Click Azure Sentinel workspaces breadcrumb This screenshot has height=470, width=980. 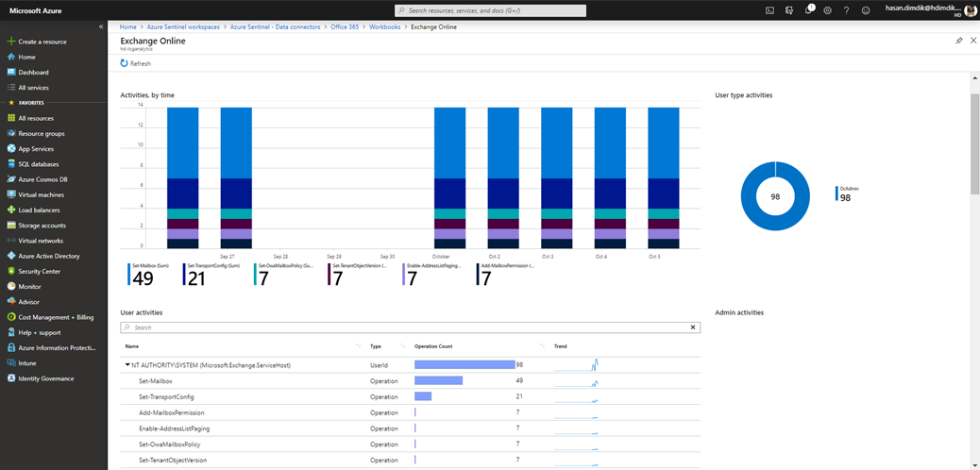pyautogui.click(x=183, y=27)
